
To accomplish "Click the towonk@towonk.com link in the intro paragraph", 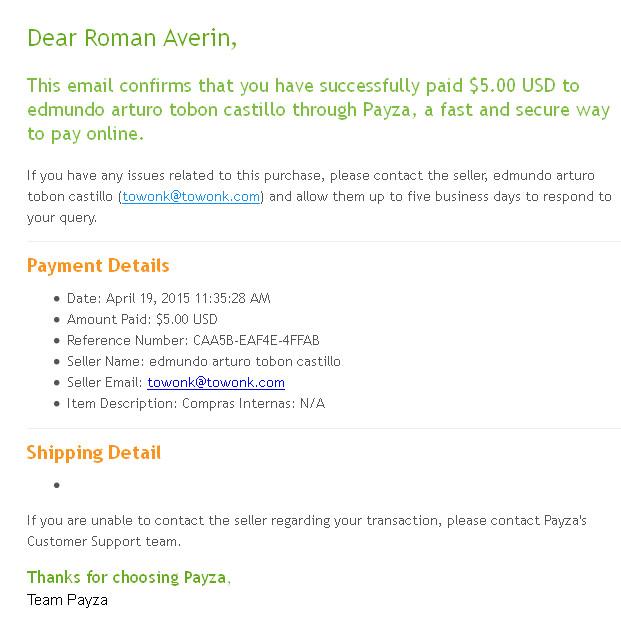I will (x=190, y=197).
